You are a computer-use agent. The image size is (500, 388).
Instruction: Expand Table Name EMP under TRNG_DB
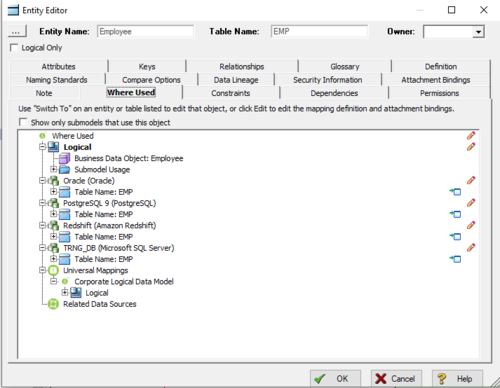coord(53,259)
